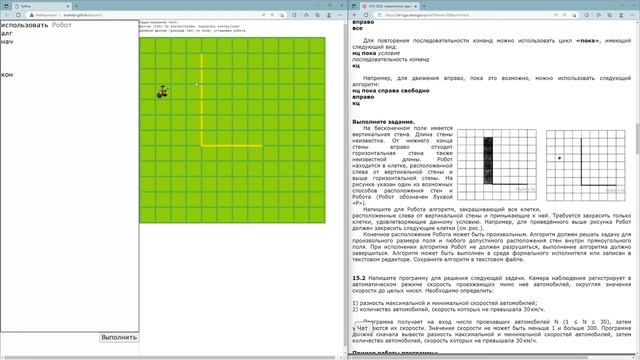
Task: Click the Робот keyword in the code editor
Action: pyautogui.click(x=62, y=25)
